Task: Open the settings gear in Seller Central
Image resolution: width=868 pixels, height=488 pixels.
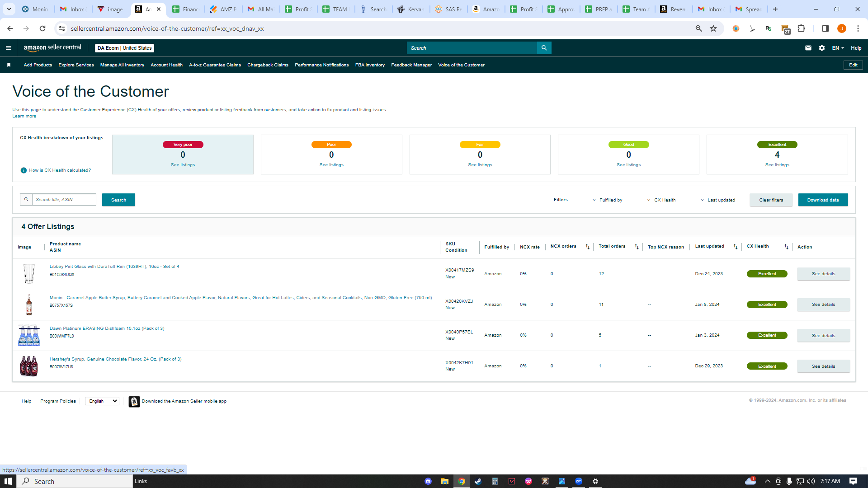Action: (x=822, y=48)
